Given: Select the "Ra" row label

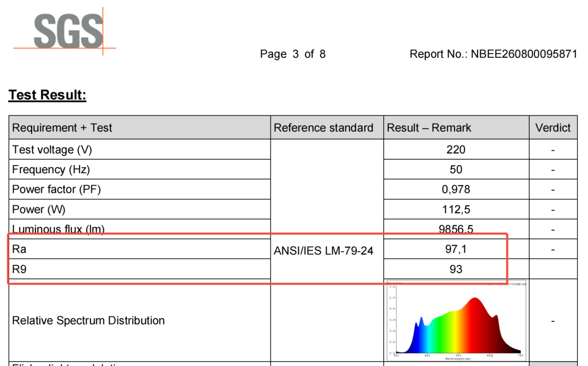Looking at the screenshot, I should pos(19,249).
